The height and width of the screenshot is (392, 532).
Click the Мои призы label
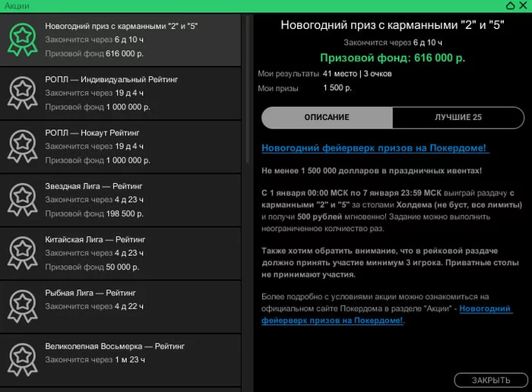278,88
